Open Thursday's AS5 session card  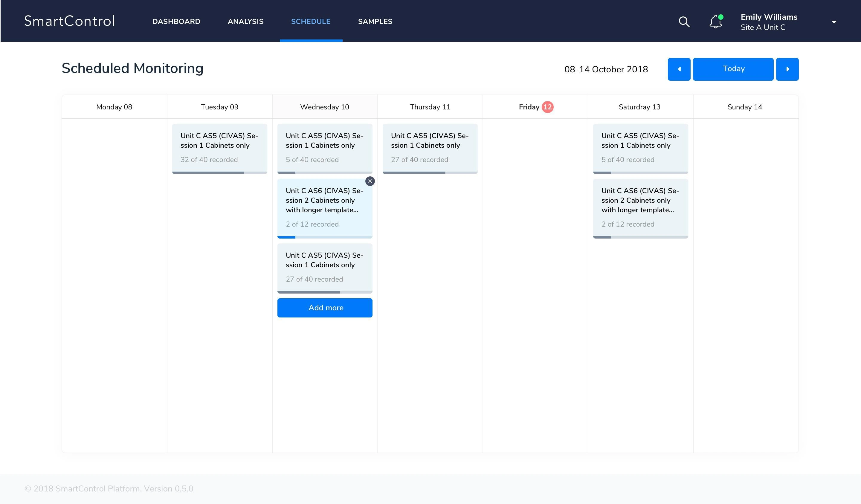[x=430, y=148]
